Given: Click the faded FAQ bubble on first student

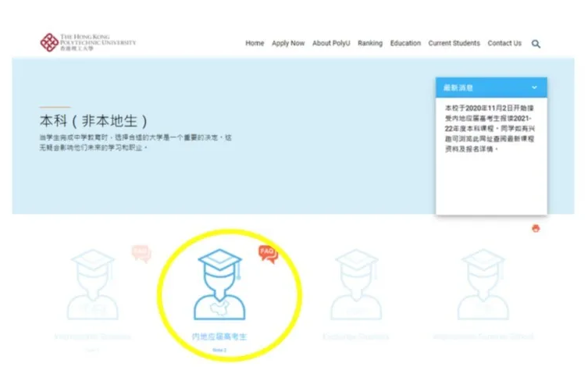Looking at the screenshot, I should point(141,253).
